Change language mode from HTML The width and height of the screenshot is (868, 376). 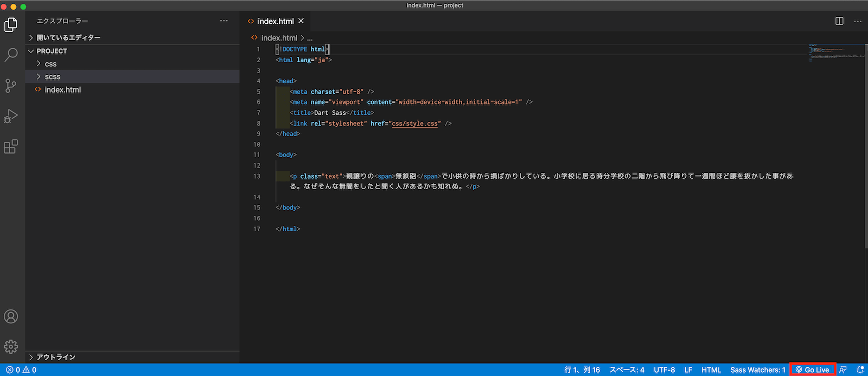tap(711, 370)
